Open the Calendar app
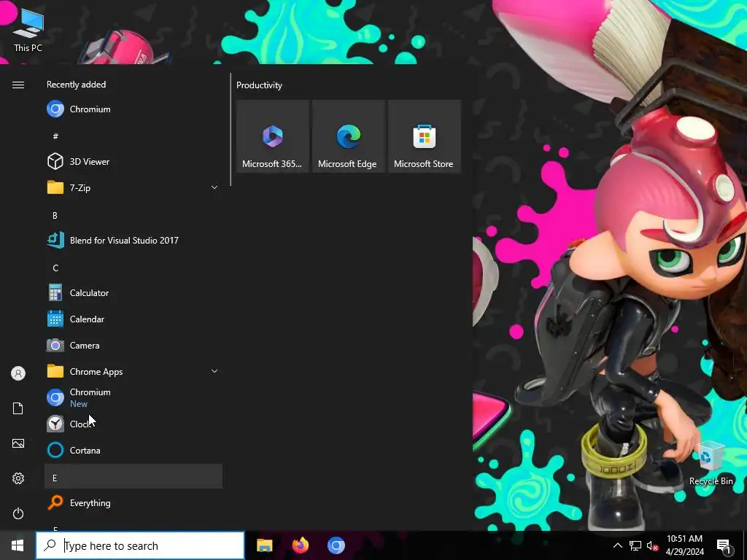This screenshot has height=560, width=747. [133, 319]
